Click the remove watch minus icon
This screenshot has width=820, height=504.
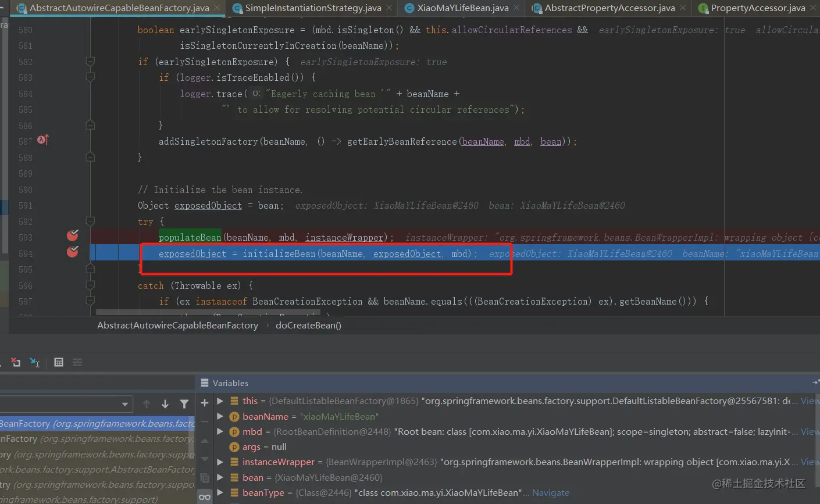205,421
